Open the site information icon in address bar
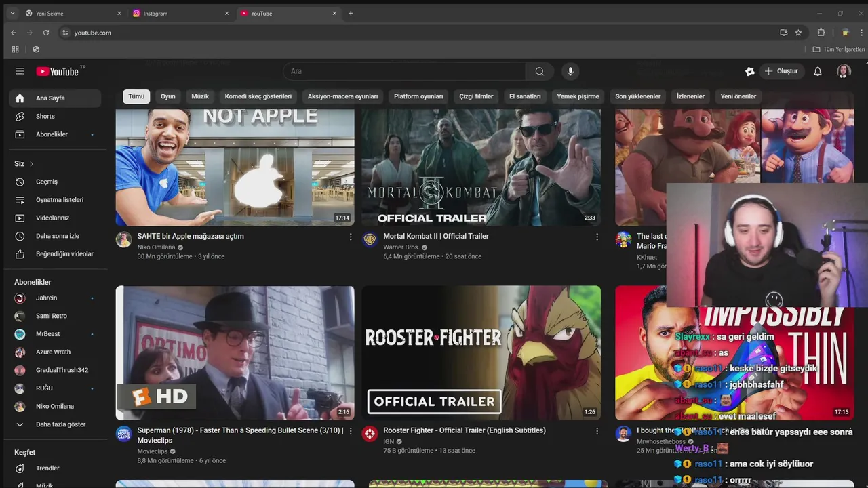Image resolution: width=868 pixels, height=488 pixels. pyautogui.click(x=65, y=33)
